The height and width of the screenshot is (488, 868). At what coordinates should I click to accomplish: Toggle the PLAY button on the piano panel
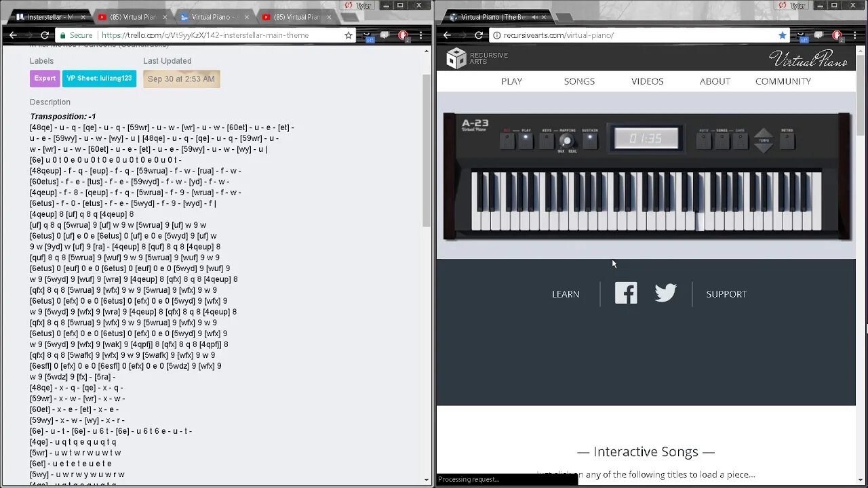click(x=526, y=141)
